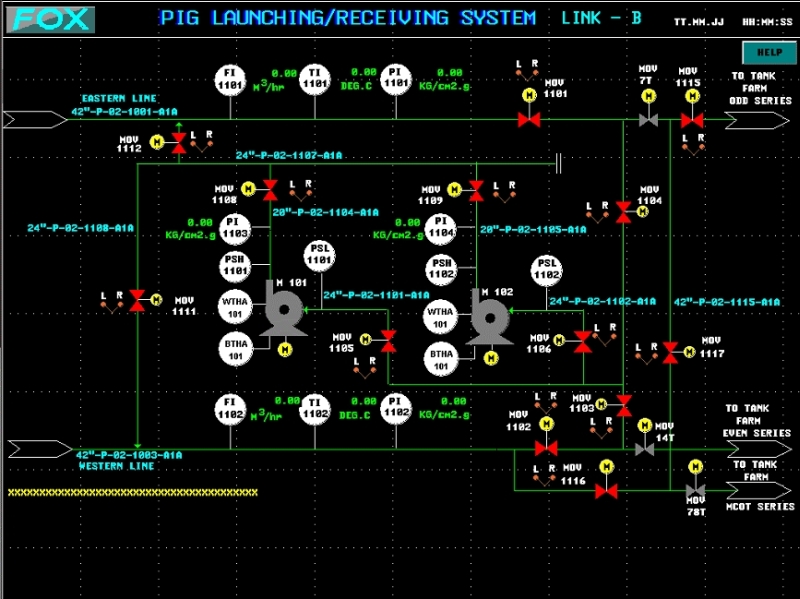Select pump M 101 symbol
The height and width of the screenshot is (599, 800).
point(282,312)
